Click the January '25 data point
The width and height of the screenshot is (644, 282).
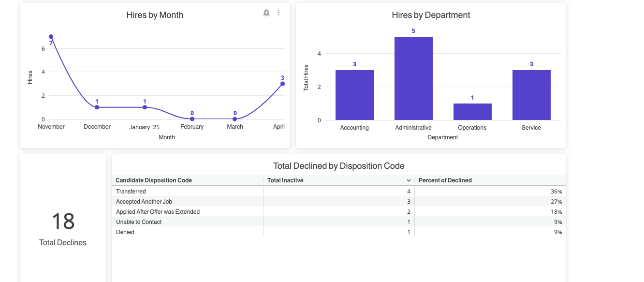click(145, 107)
